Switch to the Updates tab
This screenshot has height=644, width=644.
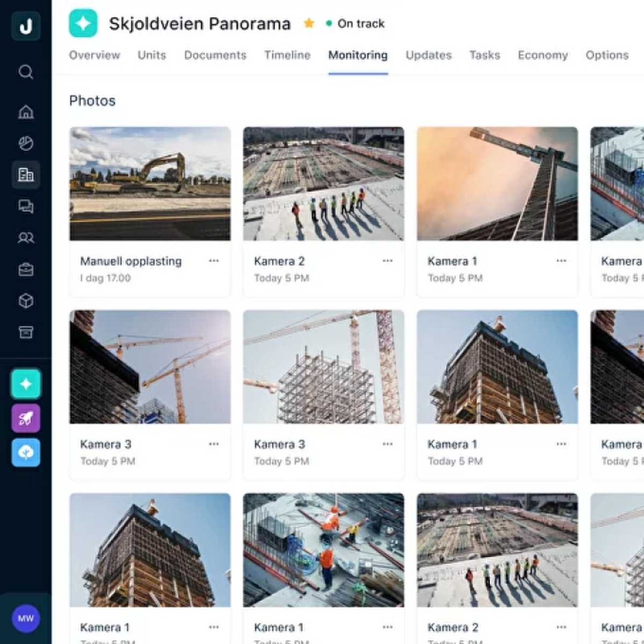[x=429, y=55]
